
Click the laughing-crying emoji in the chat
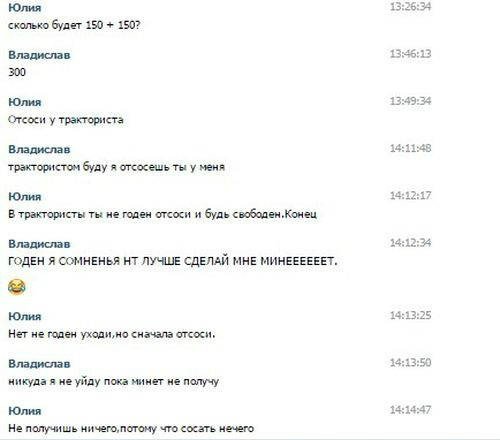17,287
